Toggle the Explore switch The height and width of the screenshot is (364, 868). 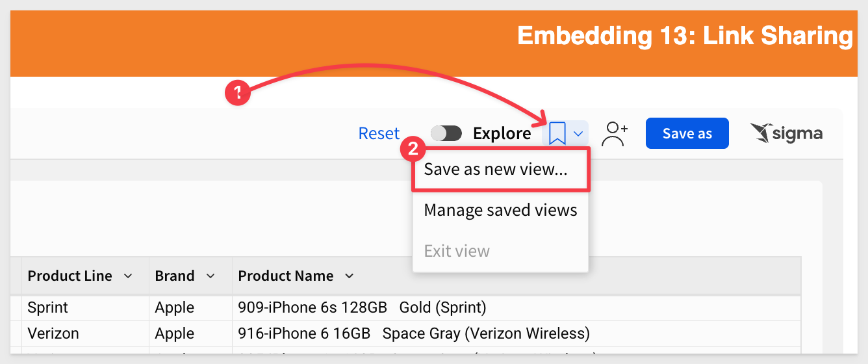[446, 133]
